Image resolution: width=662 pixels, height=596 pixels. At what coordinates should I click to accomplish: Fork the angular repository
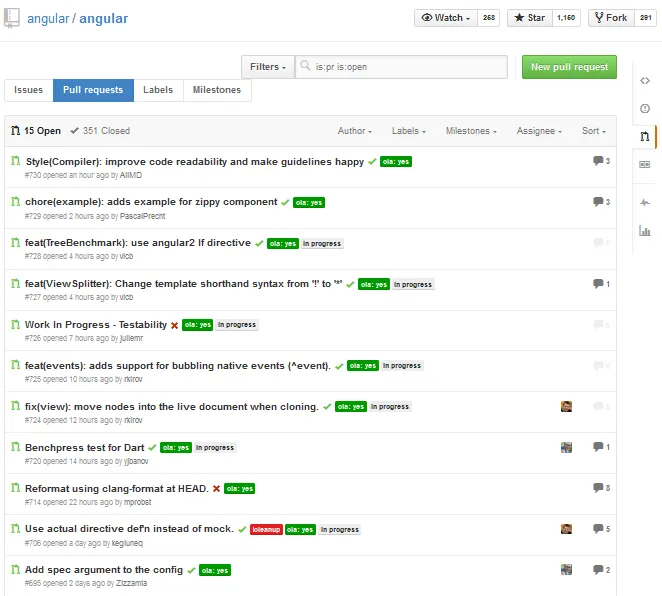pos(611,18)
